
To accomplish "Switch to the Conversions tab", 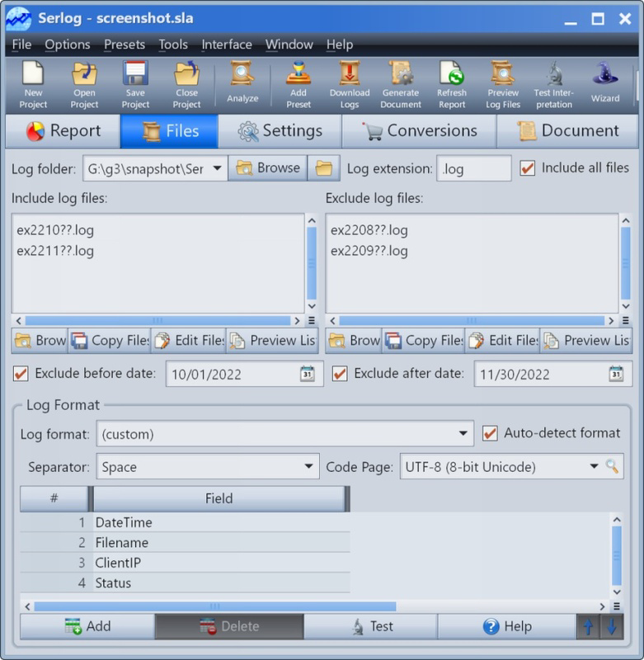I will [x=420, y=131].
